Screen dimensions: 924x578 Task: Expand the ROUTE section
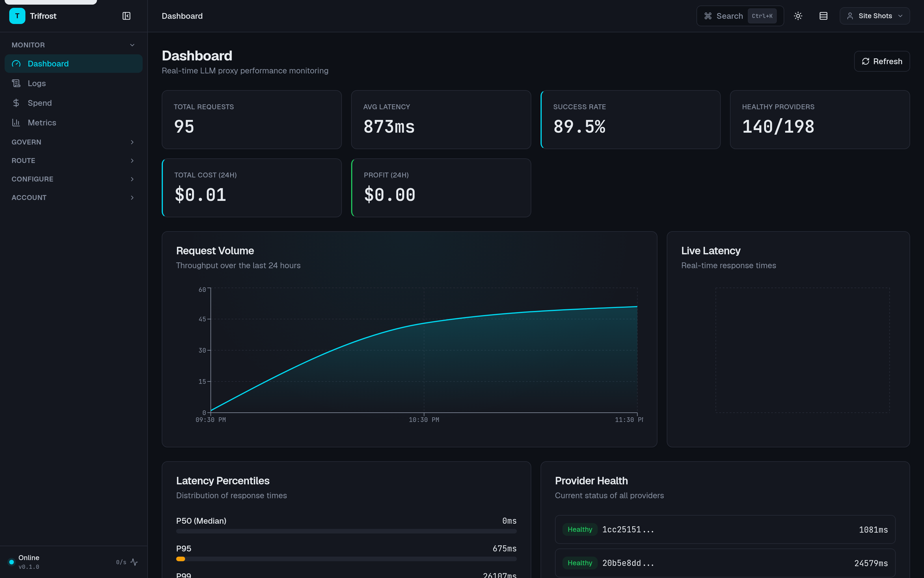[73, 161]
